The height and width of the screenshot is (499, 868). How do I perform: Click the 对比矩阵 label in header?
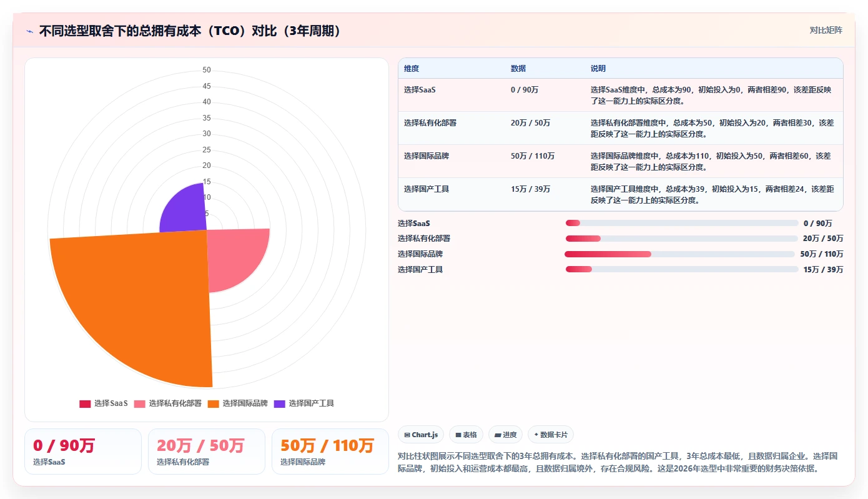click(826, 30)
